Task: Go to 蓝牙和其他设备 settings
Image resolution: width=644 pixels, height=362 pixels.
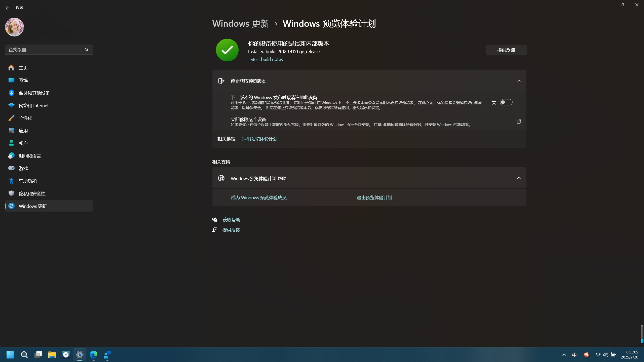Action: (x=49, y=93)
